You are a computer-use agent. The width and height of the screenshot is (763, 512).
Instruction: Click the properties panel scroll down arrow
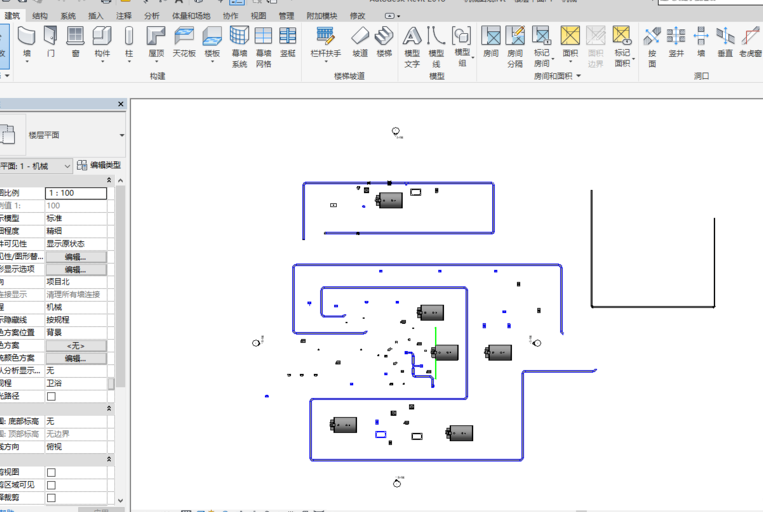(x=120, y=500)
